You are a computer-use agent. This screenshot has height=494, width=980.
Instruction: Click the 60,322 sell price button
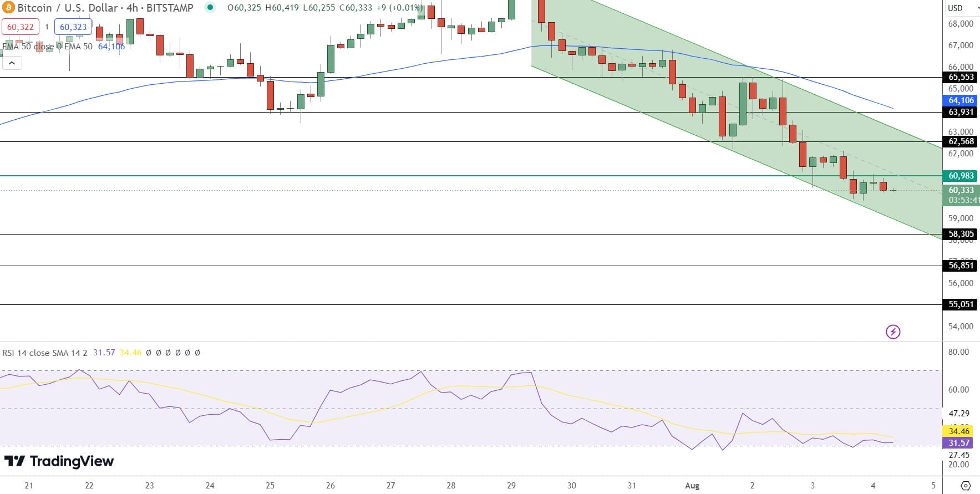[21, 27]
